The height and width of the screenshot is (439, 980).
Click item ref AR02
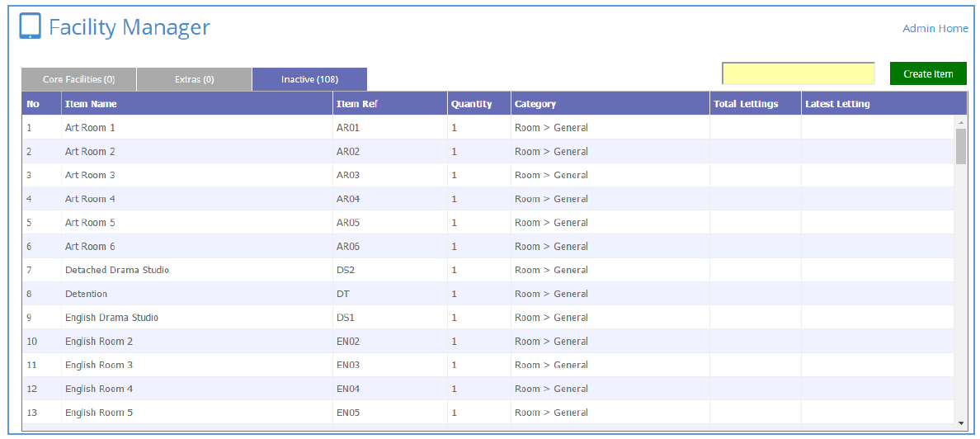click(348, 151)
